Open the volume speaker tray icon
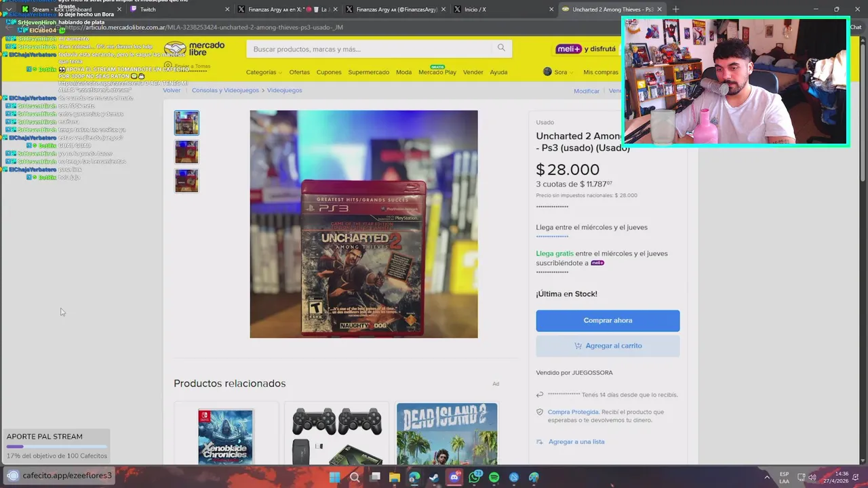 [x=812, y=477]
